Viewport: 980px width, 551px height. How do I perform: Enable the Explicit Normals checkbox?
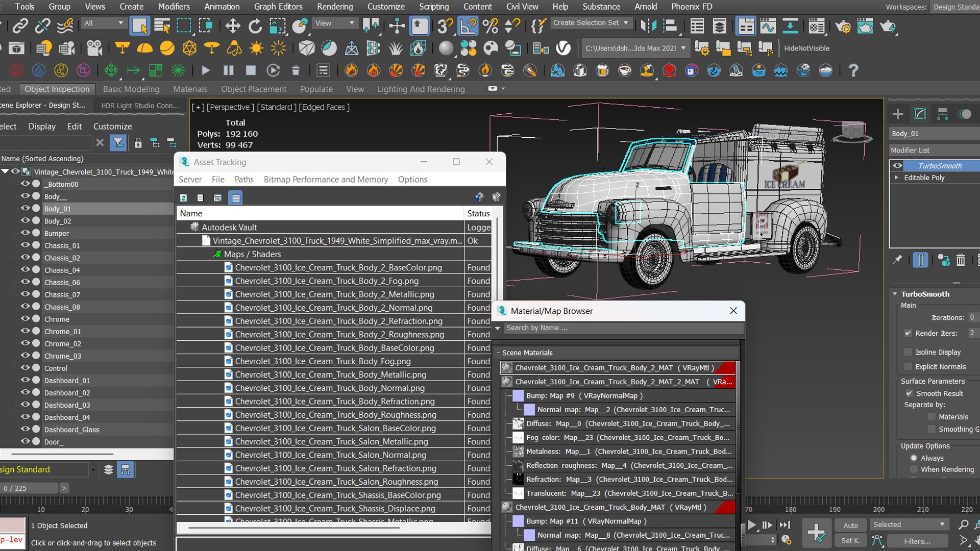click(x=908, y=366)
